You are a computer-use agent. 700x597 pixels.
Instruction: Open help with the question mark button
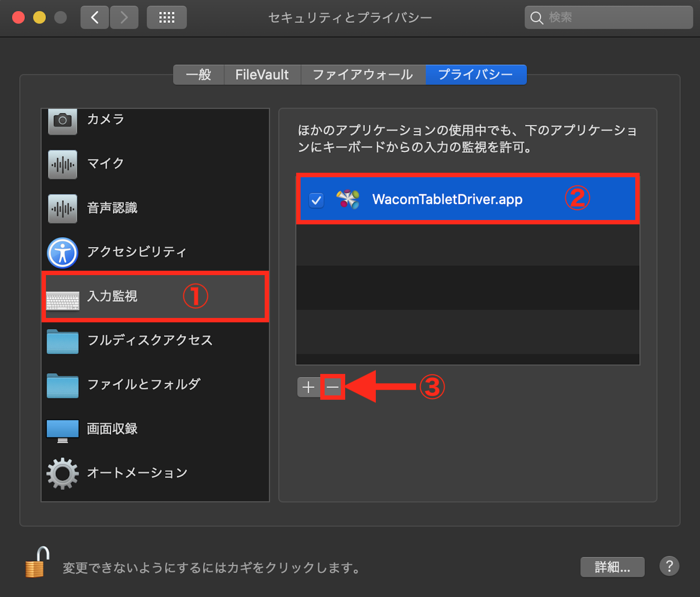tap(669, 566)
